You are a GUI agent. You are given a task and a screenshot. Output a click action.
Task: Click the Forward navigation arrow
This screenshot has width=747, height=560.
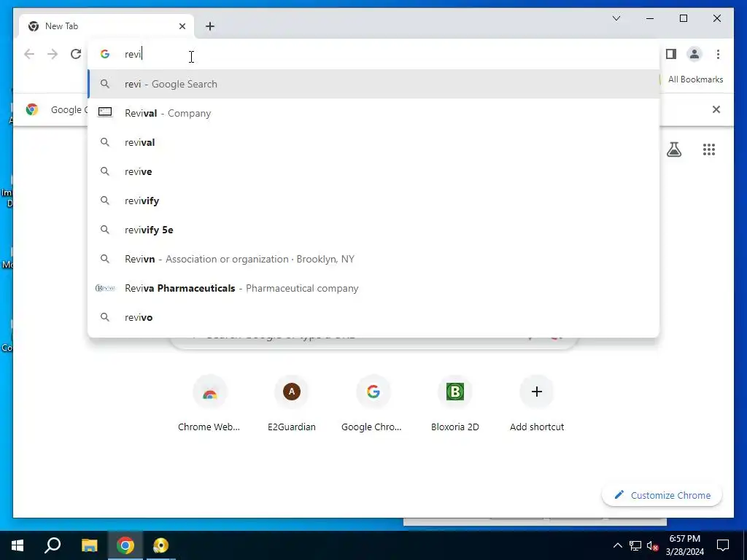pos(53,54)
